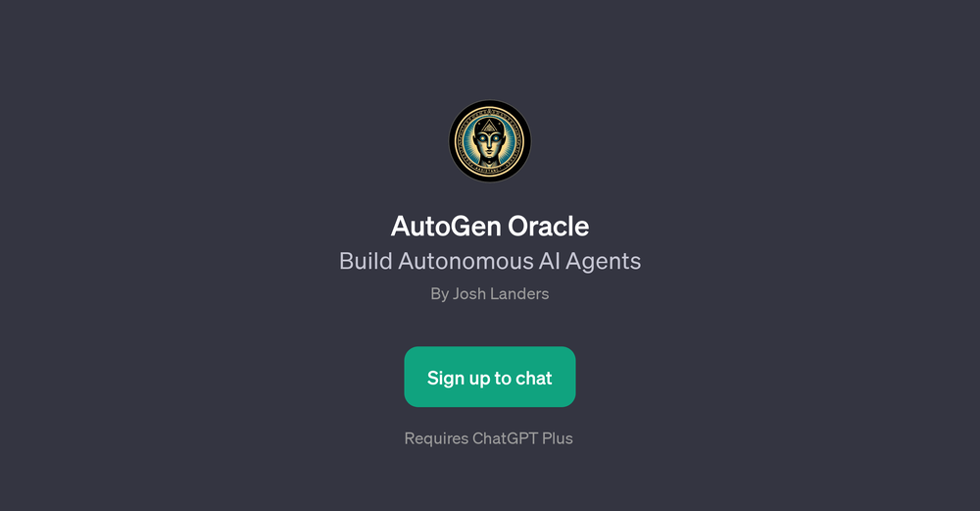Screen dimensions: 980x511
Task: Click the gold ring border of the avatar
Action: coord(490,108)
